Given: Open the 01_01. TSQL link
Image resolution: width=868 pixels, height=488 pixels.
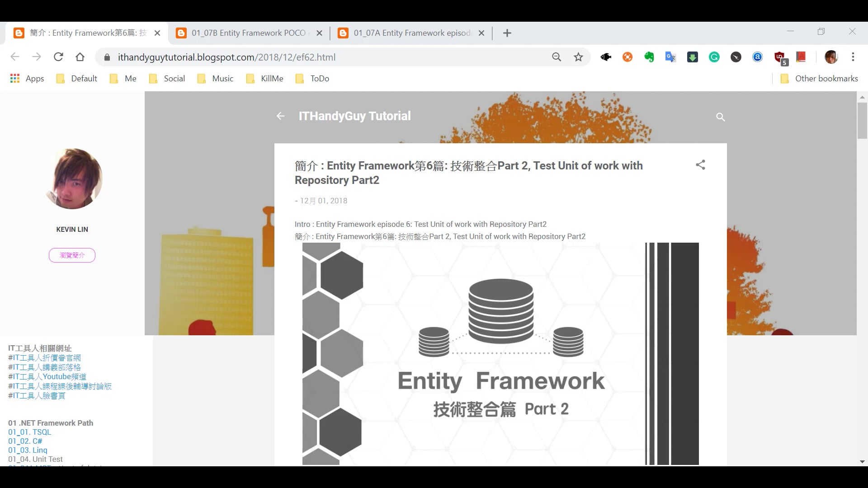Looking at the screenshot, I should pos(29,432).
